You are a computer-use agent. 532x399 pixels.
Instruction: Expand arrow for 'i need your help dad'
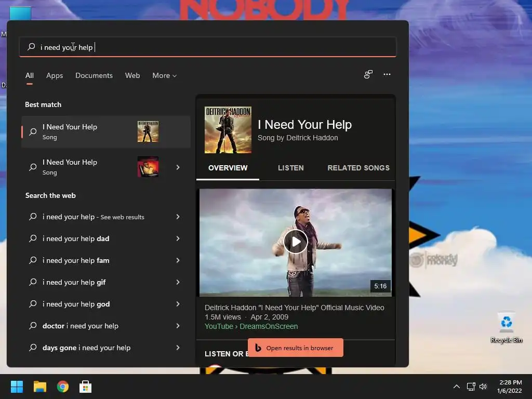point(178,238)
